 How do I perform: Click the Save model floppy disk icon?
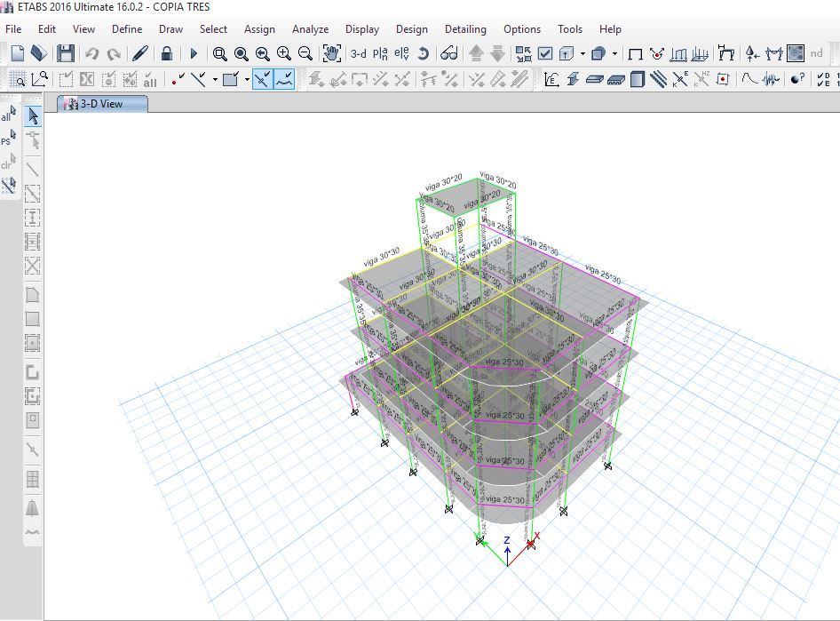(x=66, y=54)
